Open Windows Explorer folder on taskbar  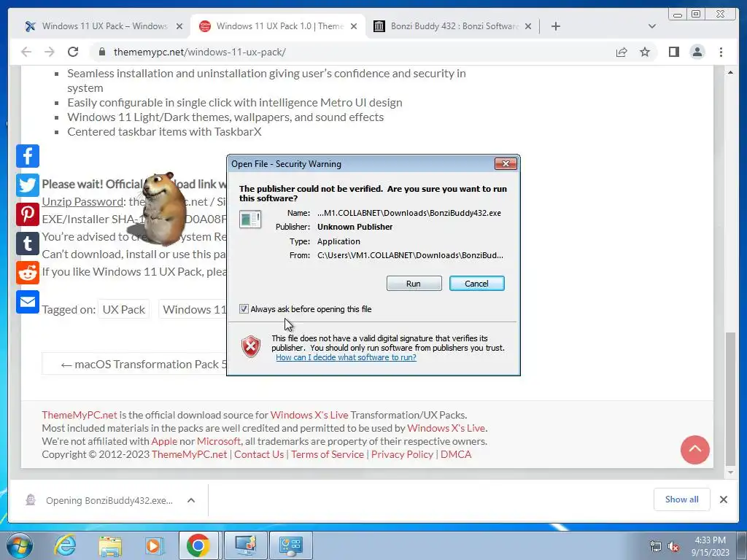[110, 545]
